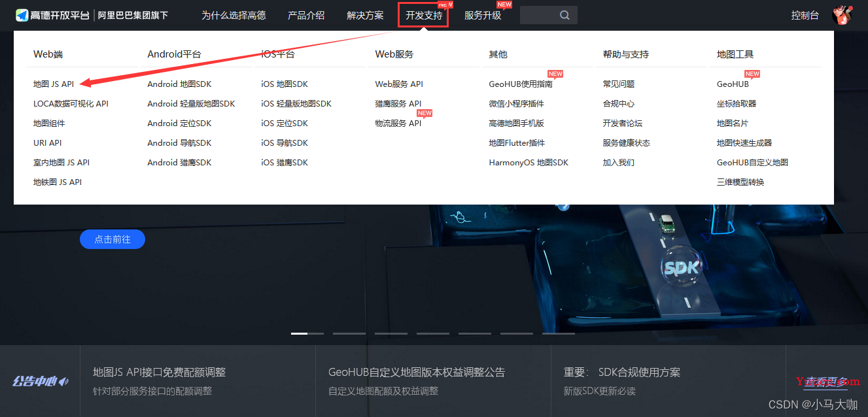Open 为什么选择高德 menu
This screenshot has width=868, height=417.
pyautogui.click(x=234, y=15)
